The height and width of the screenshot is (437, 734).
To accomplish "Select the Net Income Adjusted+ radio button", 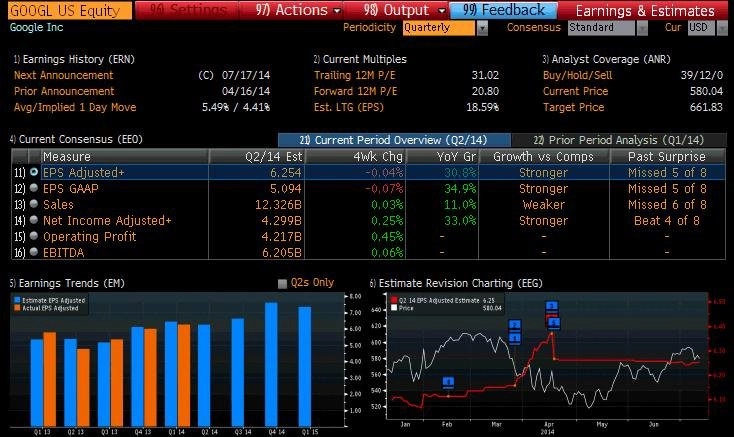I will tap(34, 220).
